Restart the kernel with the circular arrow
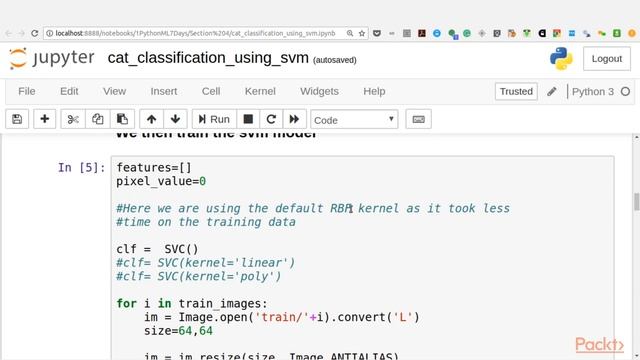 pos(271,119)
